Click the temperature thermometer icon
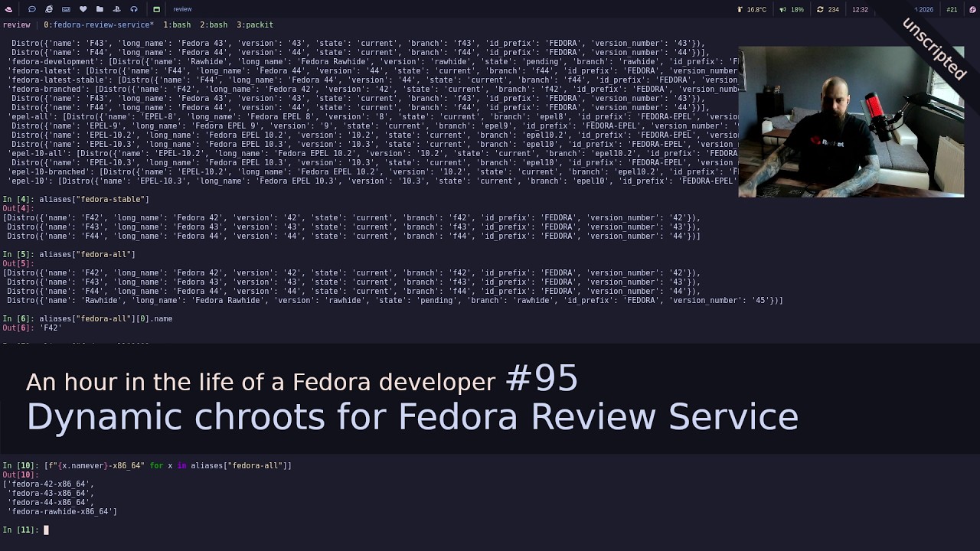980x551 pixels. coord(740,9)
